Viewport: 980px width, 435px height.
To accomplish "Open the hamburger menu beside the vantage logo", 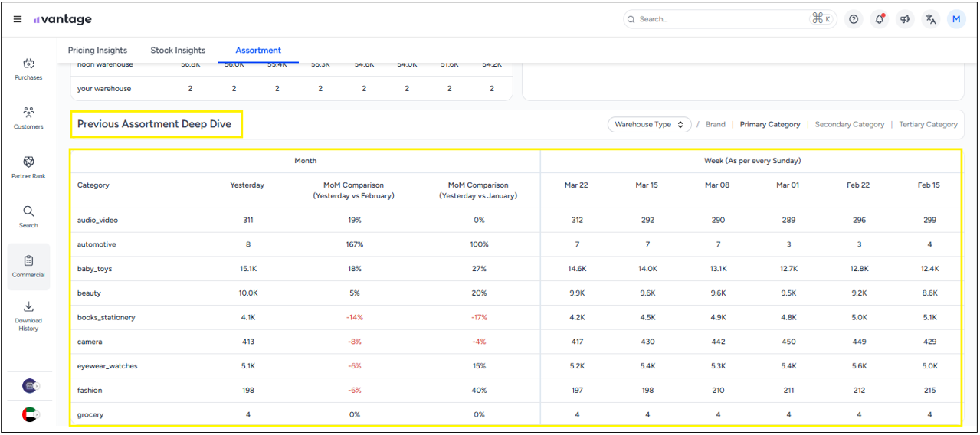I will [x=18, y=20].
